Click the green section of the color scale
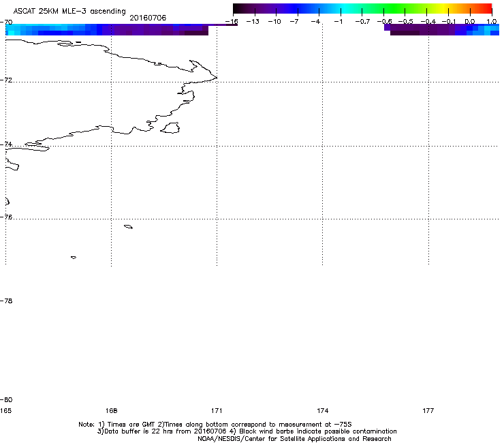Image resolution: width=504 pixels, height=443 pixels. 395,9
